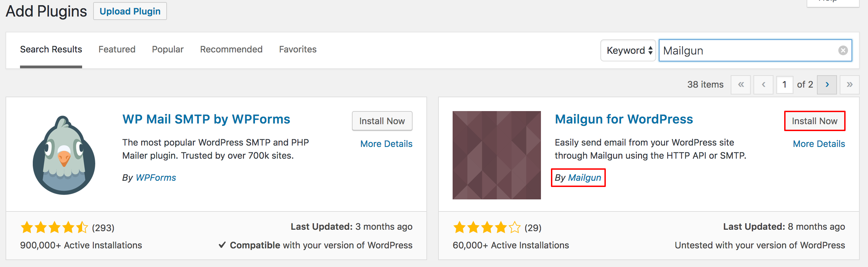
Task: Install the WP Mail SMTP plugin
Action: (x=382, y=121)
